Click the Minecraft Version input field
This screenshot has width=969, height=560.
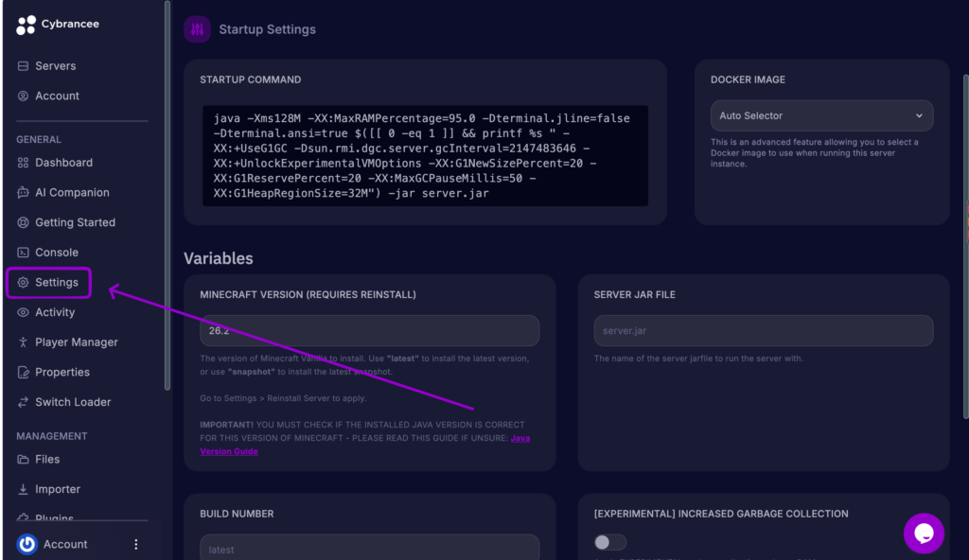pos(370,331)
